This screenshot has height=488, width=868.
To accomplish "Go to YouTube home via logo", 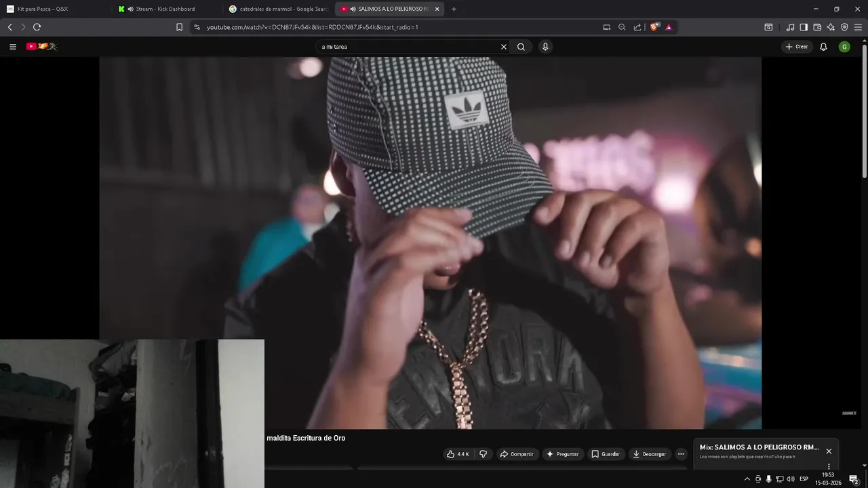I will point(41,47).
